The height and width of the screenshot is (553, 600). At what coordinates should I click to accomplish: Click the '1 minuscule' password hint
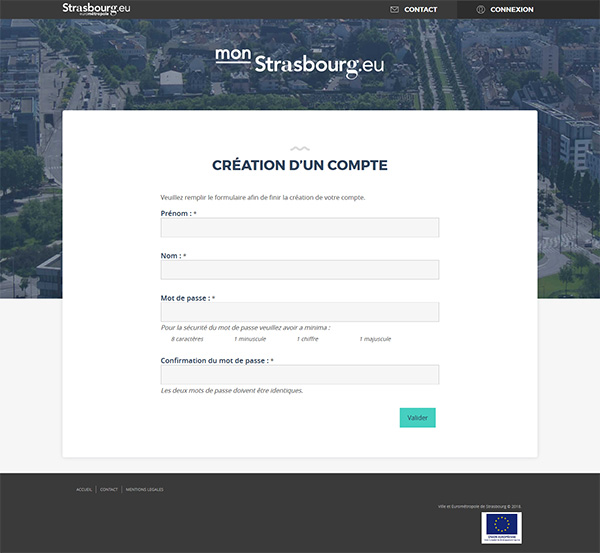tap(250, 339)
